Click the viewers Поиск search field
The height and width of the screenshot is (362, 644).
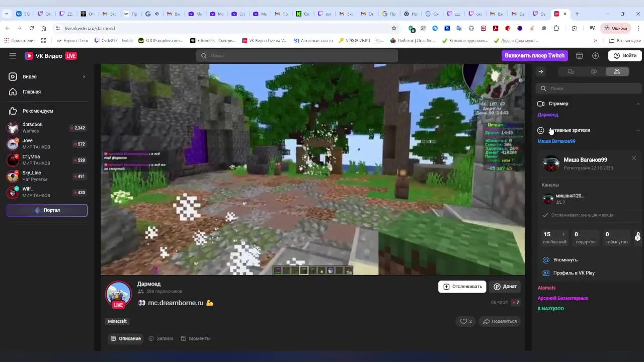[589, 88]
